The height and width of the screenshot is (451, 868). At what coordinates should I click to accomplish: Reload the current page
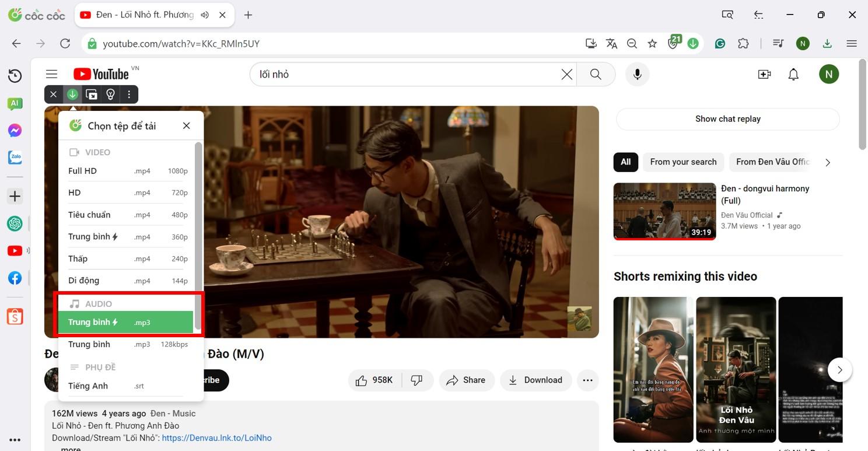pyautogui.click(x=65, y=44)
